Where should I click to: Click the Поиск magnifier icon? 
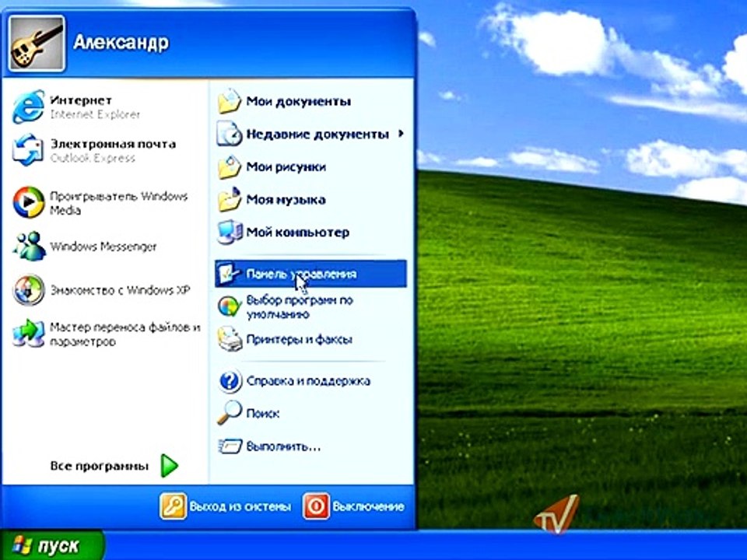tap(229, 412)
